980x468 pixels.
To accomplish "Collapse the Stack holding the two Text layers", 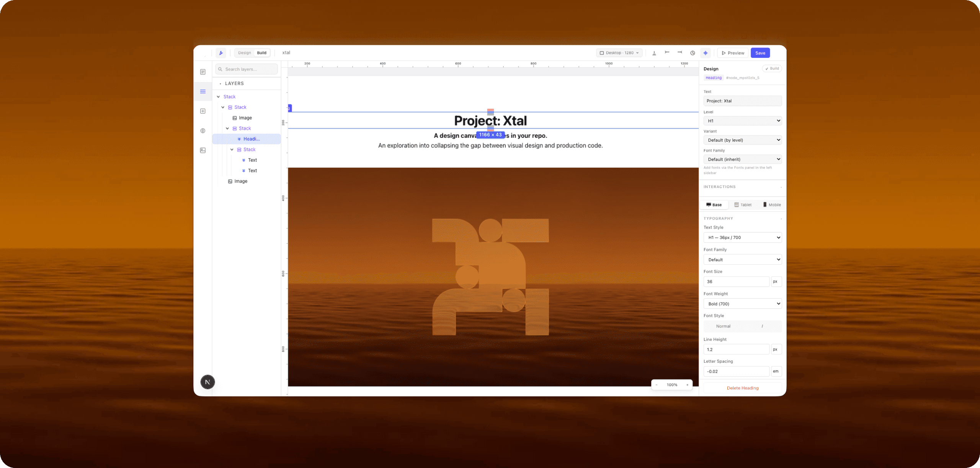I will point(232,150).
